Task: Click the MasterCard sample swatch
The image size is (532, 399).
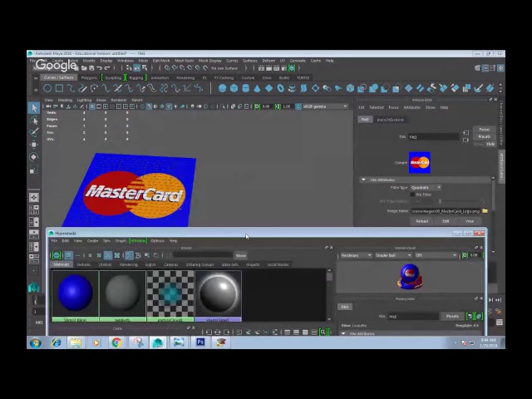Action: 419,163
